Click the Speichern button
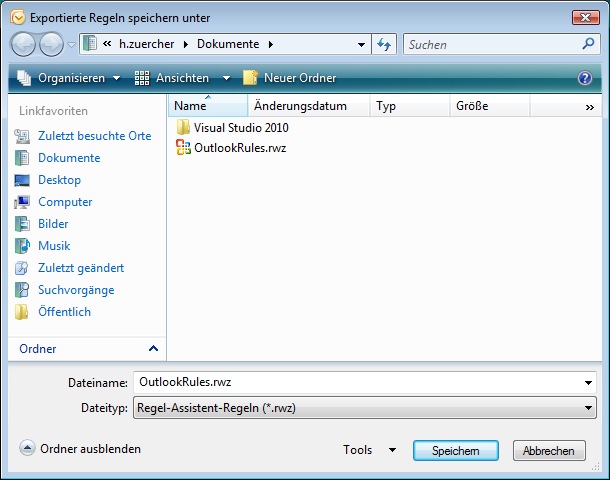610x480 pixels. coord(456,450)
